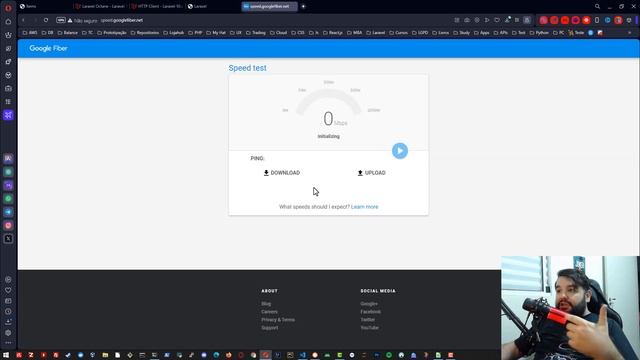
Task: Open the Support footer link
Action: click(269, 328)
